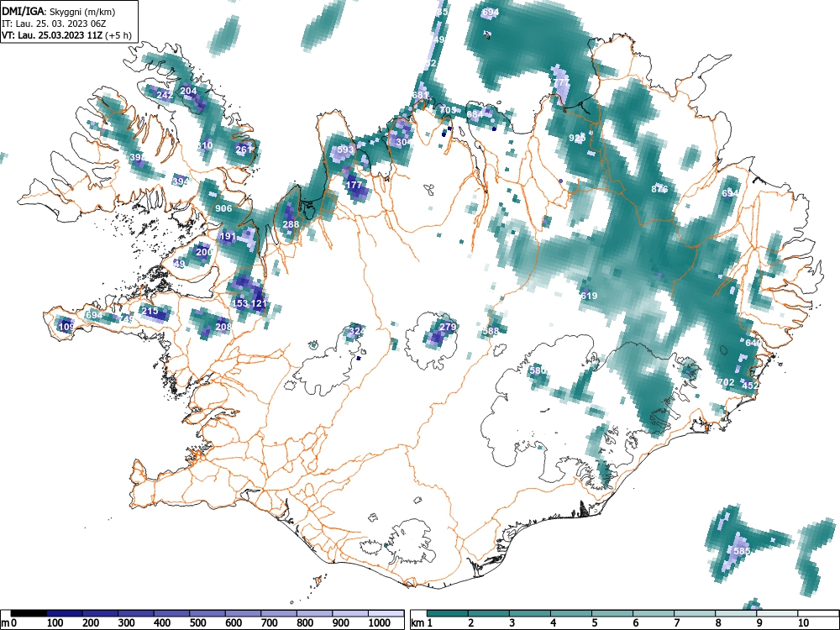The image size is (840, 630).
Task: Pick the 5–6 km teal legend swatch
Action: coord(612,613)
